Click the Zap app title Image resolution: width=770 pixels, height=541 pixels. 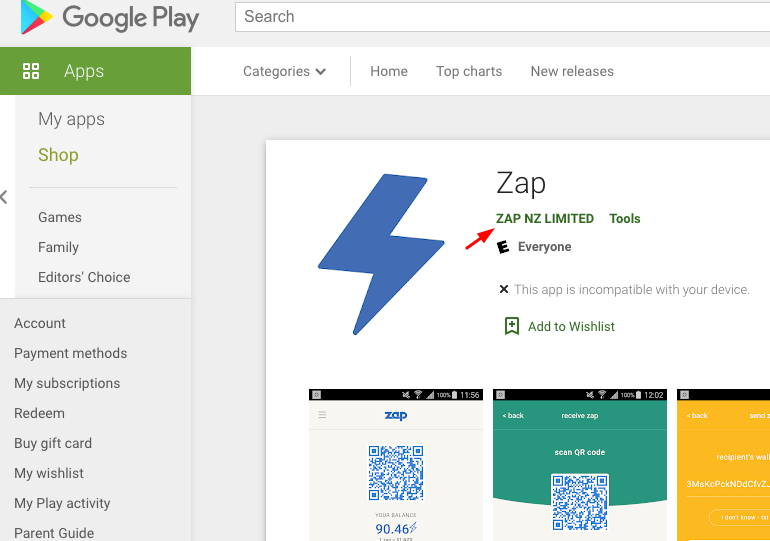[x=521, y=184]
